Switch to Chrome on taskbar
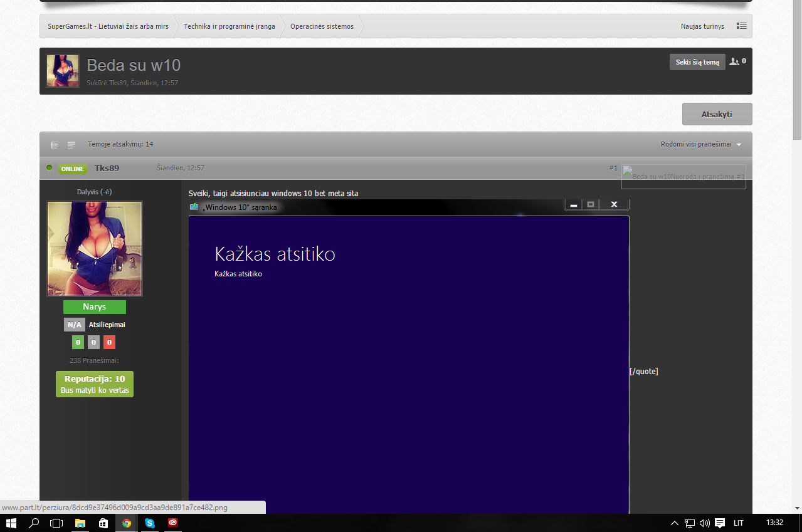802x532 pixels. (127, 523)
